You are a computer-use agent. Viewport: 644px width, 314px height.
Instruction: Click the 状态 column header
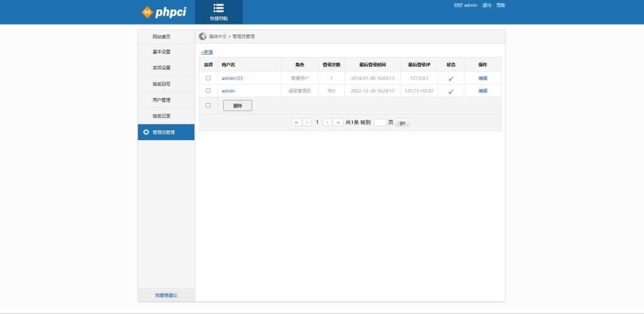pyautogui.click(x=451, y=65)
